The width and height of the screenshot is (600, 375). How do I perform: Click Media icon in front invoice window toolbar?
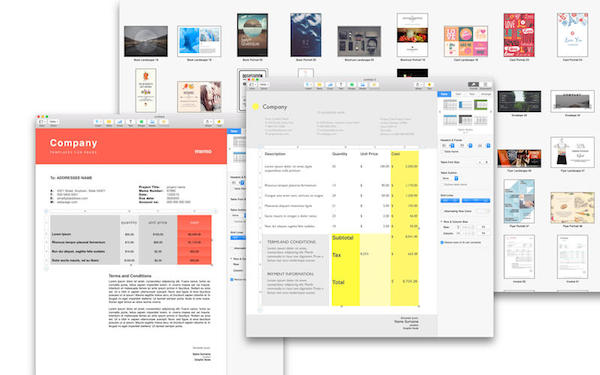coord(363,84)
